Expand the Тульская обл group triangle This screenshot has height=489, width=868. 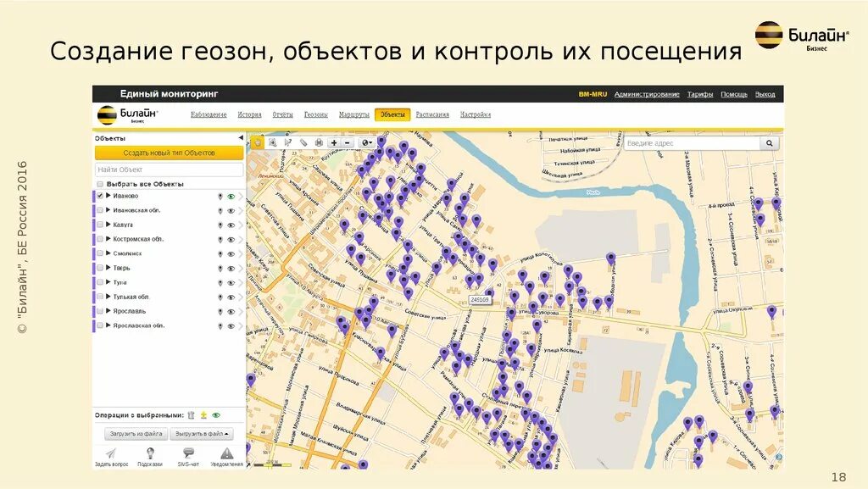108,297
